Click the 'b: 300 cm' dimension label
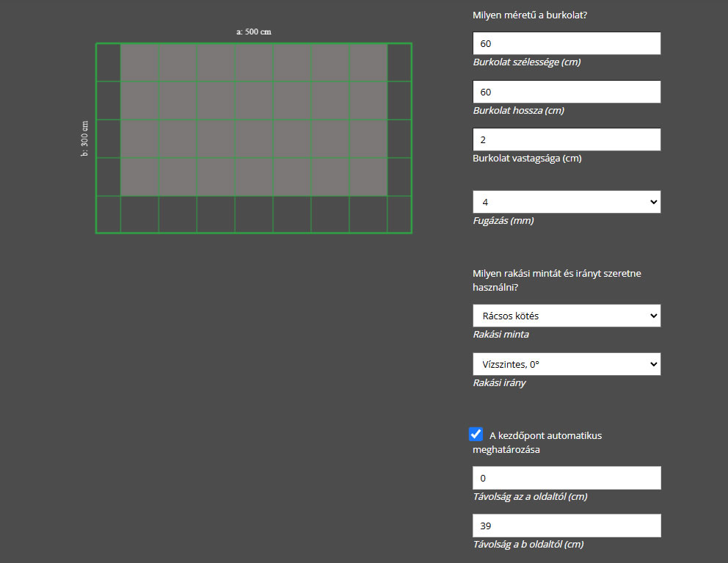This screenshot has height=563, width=728. [x=84, y=139]
